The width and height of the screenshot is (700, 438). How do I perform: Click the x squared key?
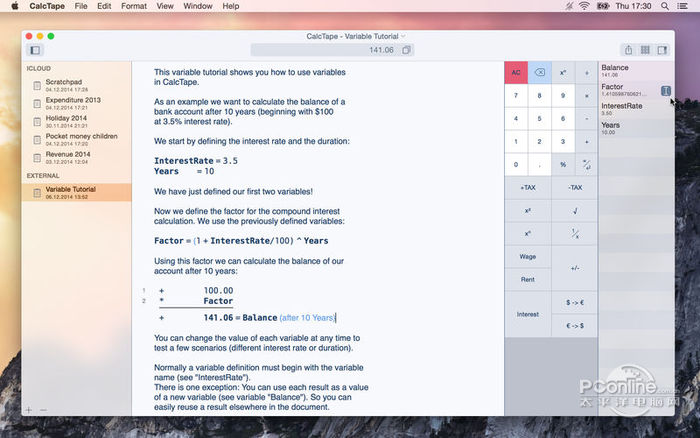click(x=528, y=211)
